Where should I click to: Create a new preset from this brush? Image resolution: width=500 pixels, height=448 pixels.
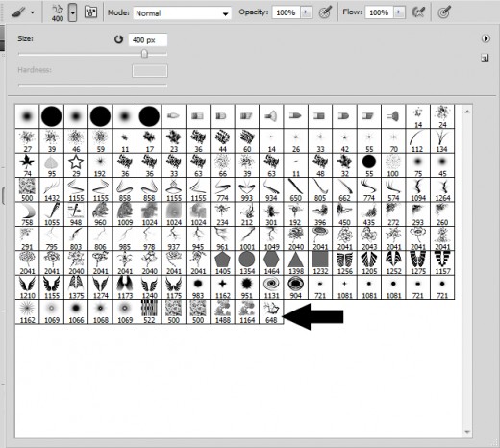click(486, 58)
